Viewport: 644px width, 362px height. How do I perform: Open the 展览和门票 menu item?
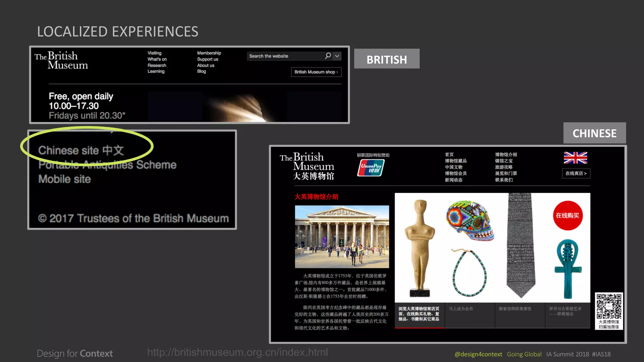pyautogui.click(x=506, y=173)
